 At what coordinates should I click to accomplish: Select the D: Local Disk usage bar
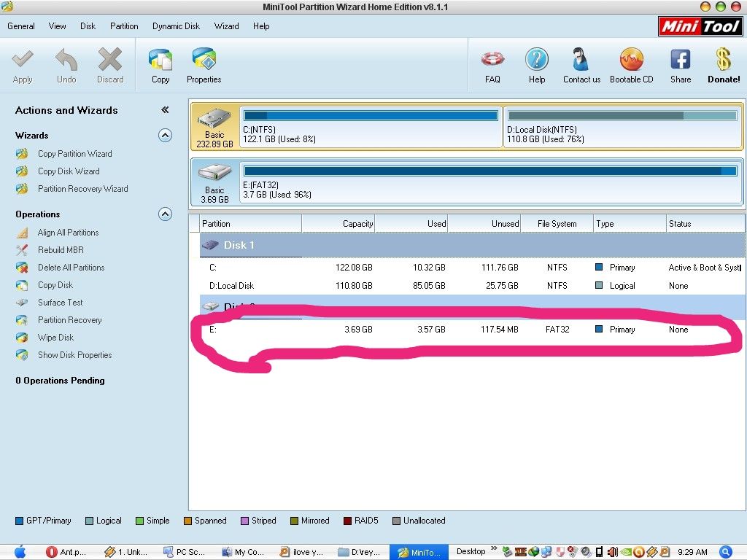tap(622, 115)
